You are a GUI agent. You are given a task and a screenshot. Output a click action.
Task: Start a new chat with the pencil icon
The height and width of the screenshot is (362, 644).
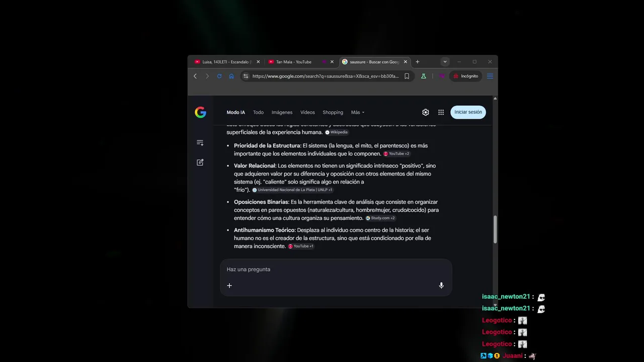(200, 162)
